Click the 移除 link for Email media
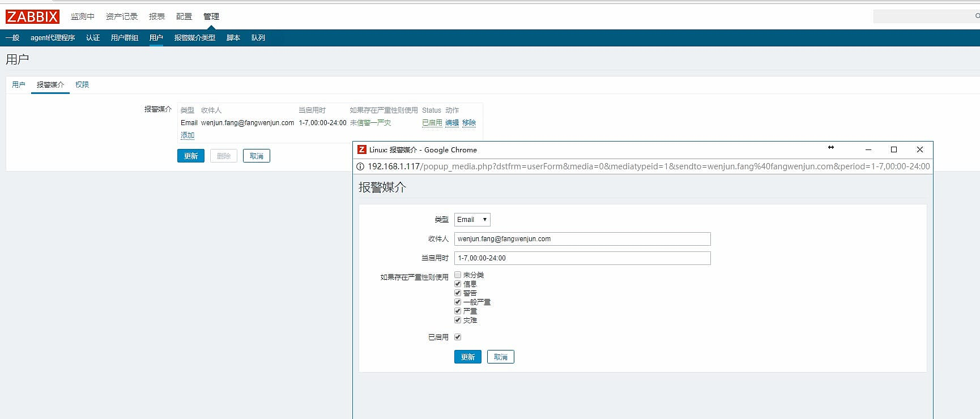This screenshot has height=419, width=980. pos(469,123)
